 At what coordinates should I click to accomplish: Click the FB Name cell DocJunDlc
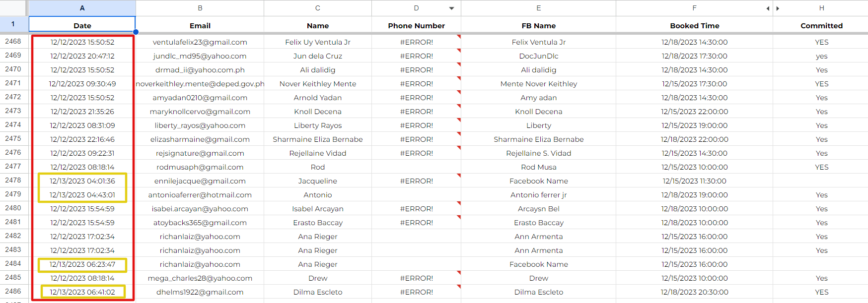[538, 56]
